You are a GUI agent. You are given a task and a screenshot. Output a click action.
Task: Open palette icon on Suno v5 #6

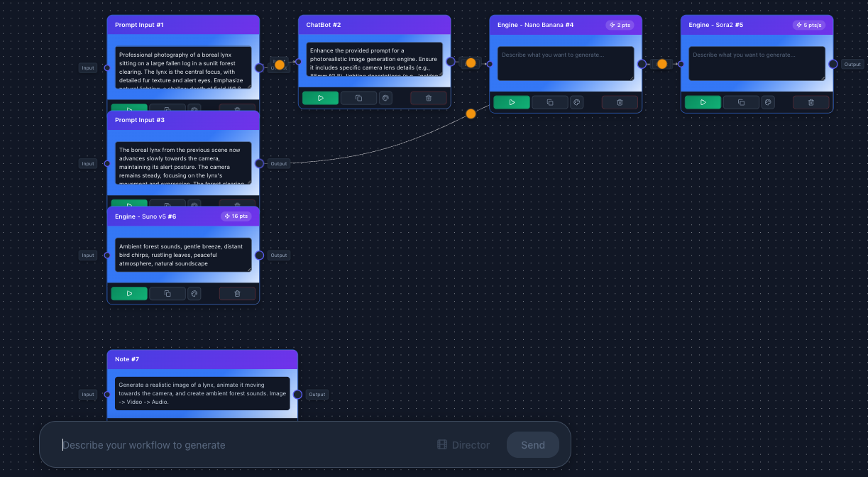tap(194, 293)
